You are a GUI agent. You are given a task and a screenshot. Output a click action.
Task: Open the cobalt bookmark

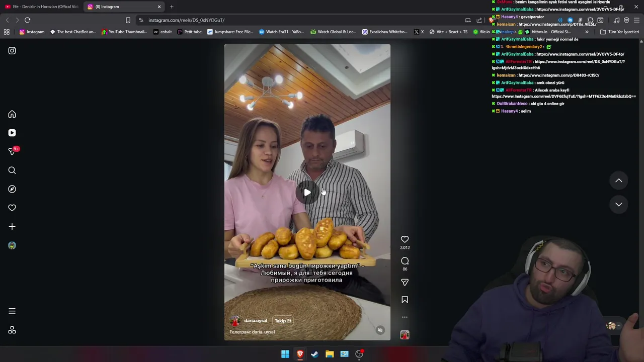[162, 32]
